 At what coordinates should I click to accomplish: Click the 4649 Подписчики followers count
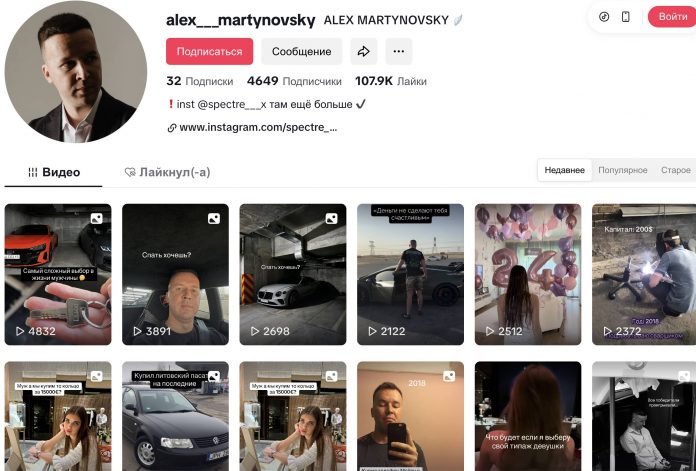(x=294, y=81)
